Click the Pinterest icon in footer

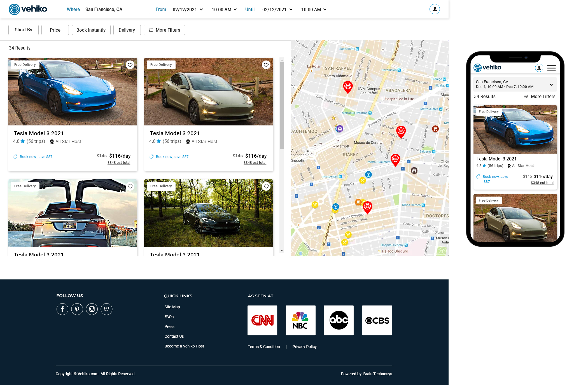point(77,309)
